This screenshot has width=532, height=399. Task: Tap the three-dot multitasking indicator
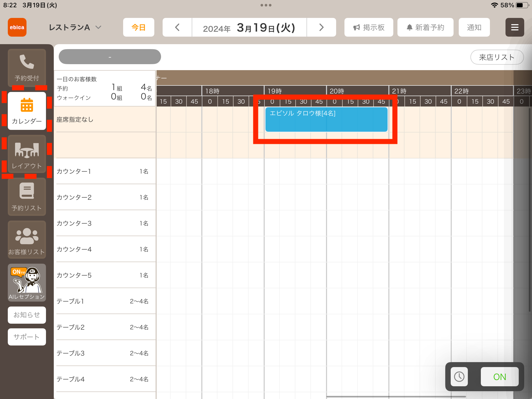(x=266, y=5)
